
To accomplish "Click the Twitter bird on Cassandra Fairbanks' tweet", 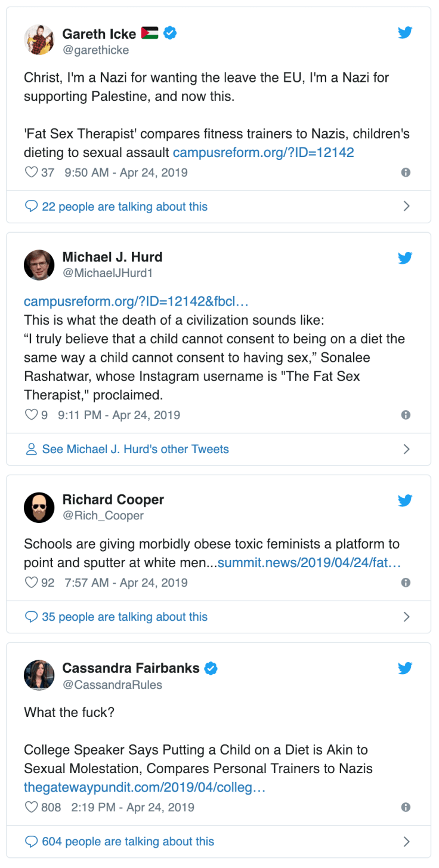I will coord(405,669).
